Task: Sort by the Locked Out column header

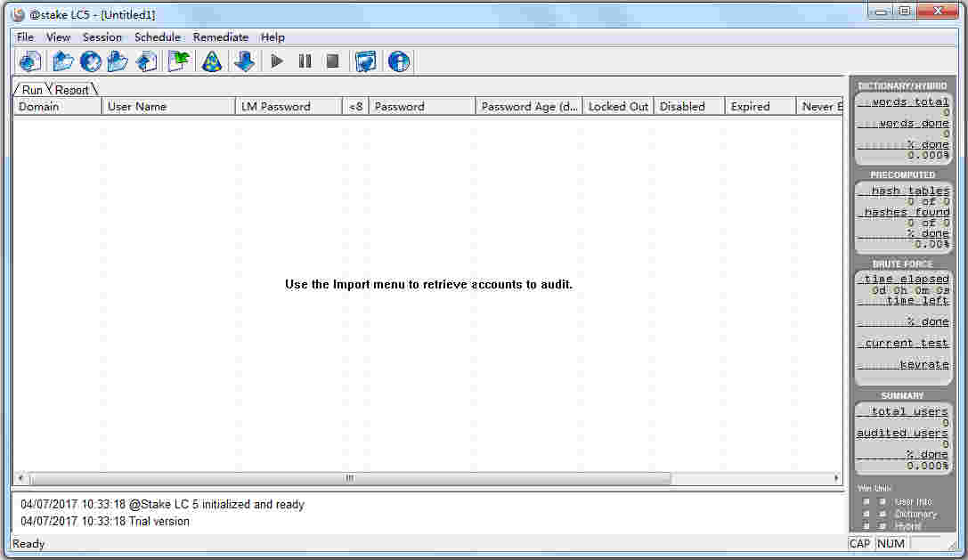Action: point(618,107)
